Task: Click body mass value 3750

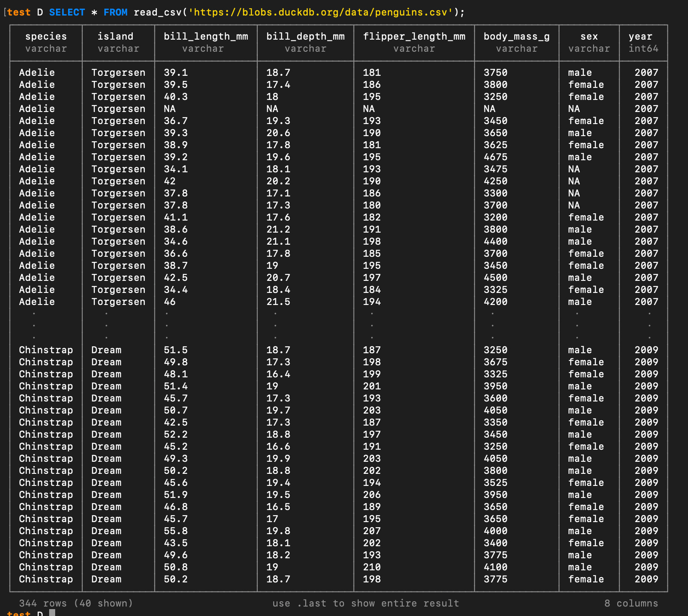Action: [x=496, y=72]
